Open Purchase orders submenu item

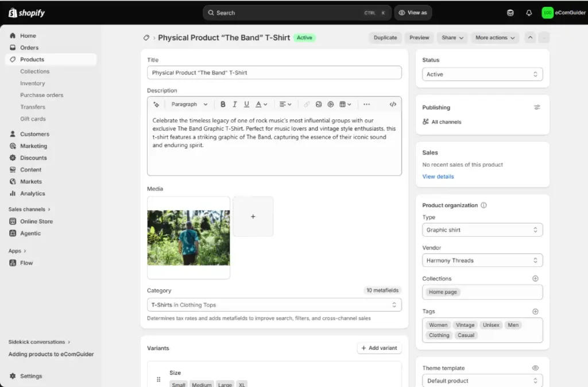41,95
